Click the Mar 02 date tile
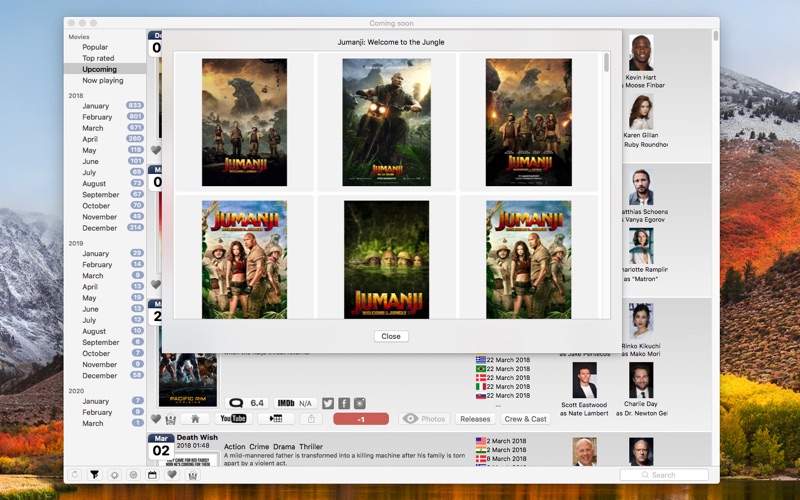Screen dimensions: 800x500 pyautogui.click(x=161, y=446)
